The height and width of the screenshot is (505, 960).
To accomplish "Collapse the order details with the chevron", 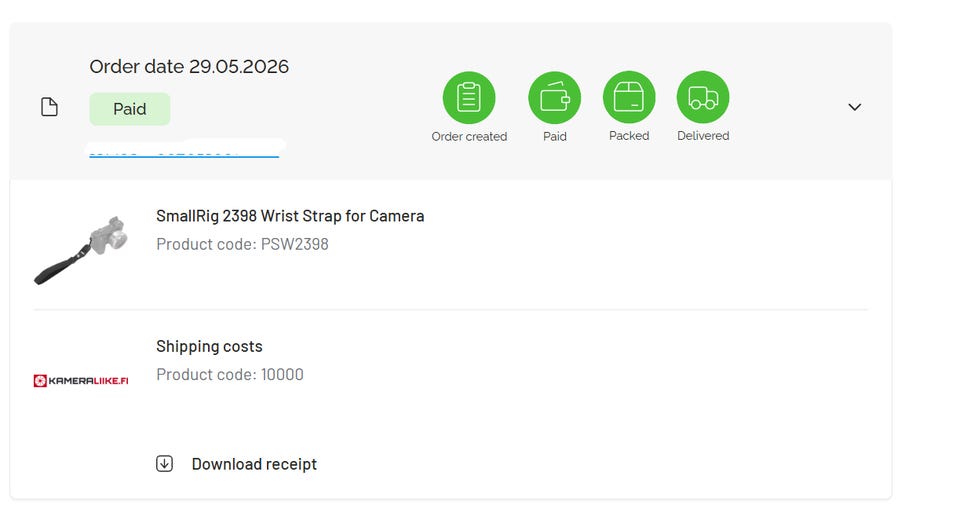I will coord(855,107).
